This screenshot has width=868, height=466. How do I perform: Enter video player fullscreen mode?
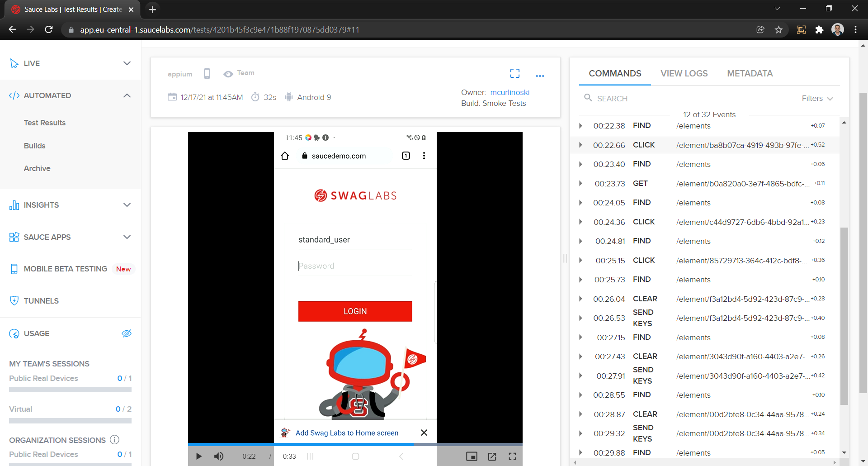pyautogui.click(x=512, y=456)
